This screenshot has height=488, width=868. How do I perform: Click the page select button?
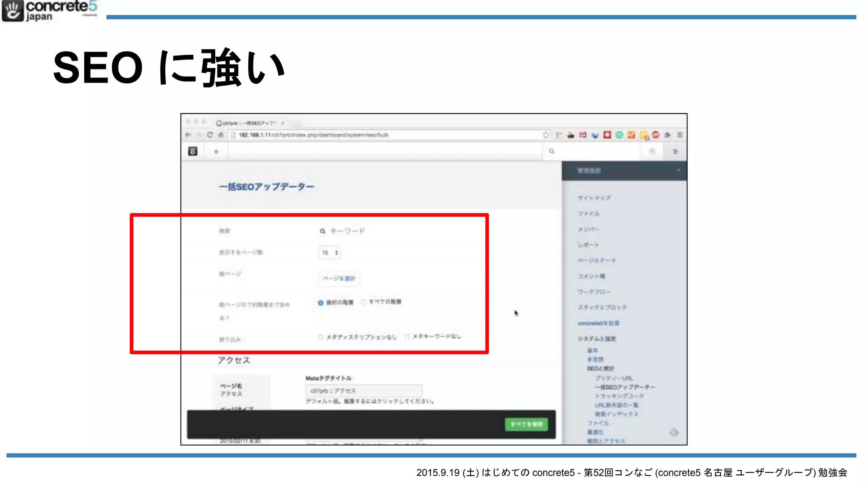(339, 278)
